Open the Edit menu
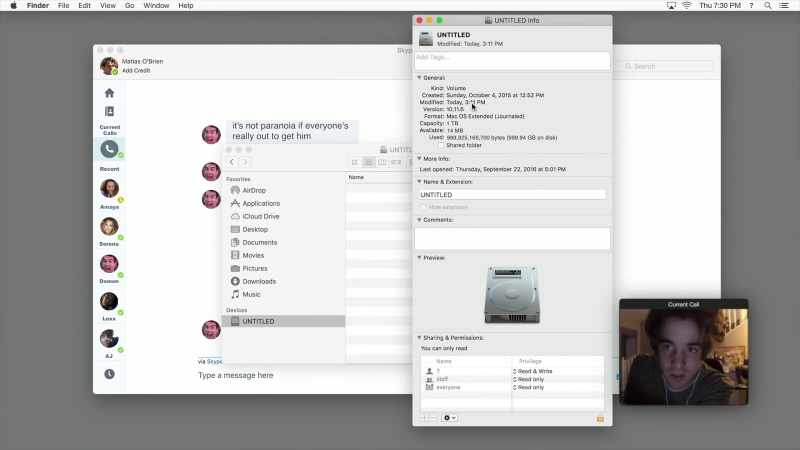 click(x=84, y=6)
